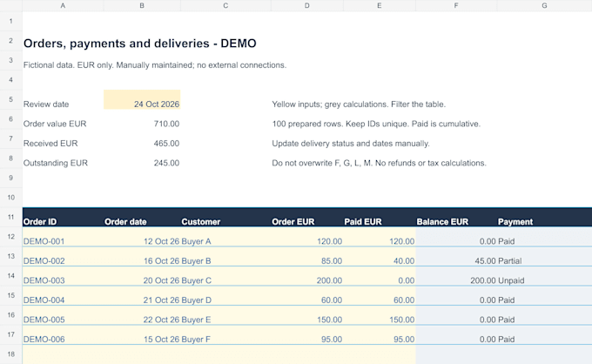
Task: Select column E header
Action: pos(379,5)
